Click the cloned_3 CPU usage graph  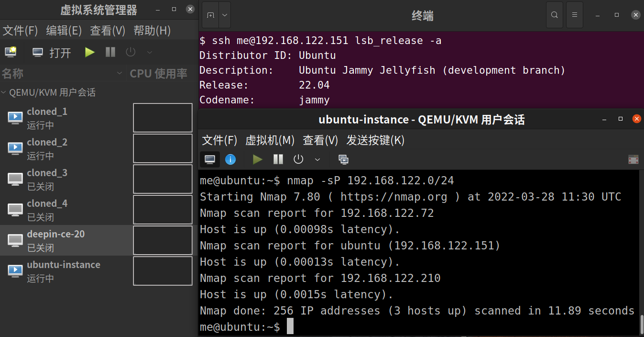(x=163, y=179)
